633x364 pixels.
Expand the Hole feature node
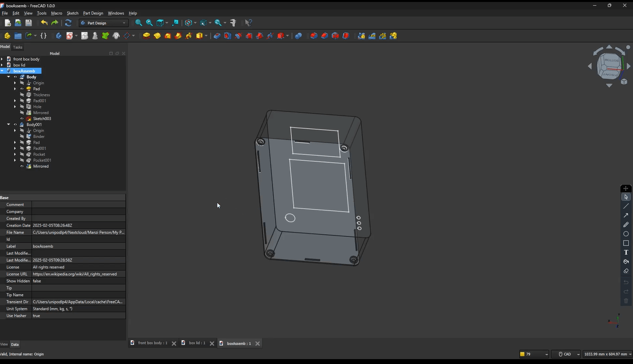[15, 107]
